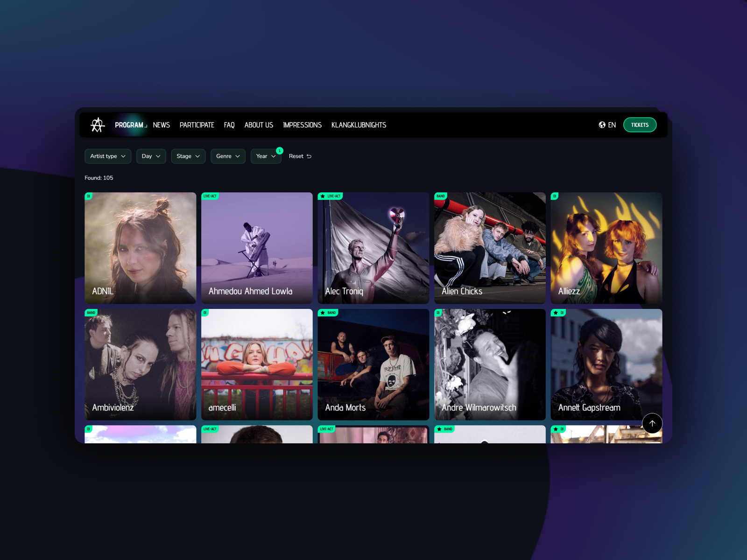View the Anda Morts band card
747x560 pixels.
pos(373,364)
